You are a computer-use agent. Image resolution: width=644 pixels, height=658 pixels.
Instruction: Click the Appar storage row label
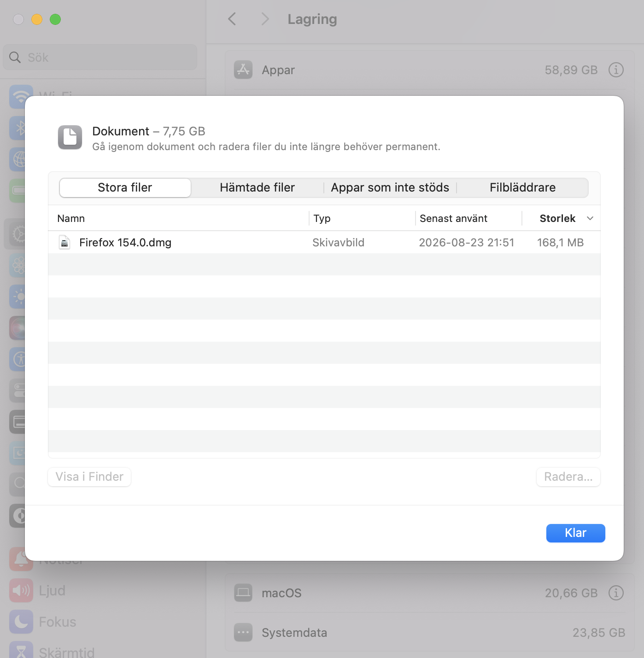[x=278, y=70]
